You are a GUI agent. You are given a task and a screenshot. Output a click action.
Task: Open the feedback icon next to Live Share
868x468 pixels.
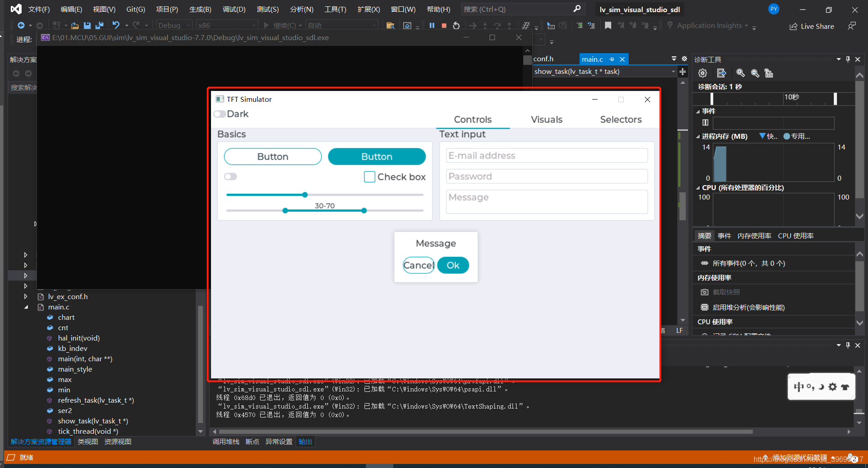tap(851, 26)
